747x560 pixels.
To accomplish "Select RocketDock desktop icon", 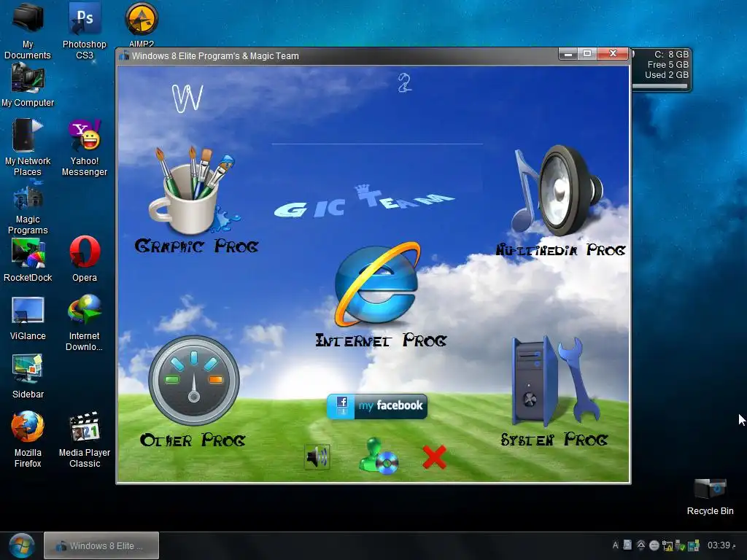I will click(28, 260).
